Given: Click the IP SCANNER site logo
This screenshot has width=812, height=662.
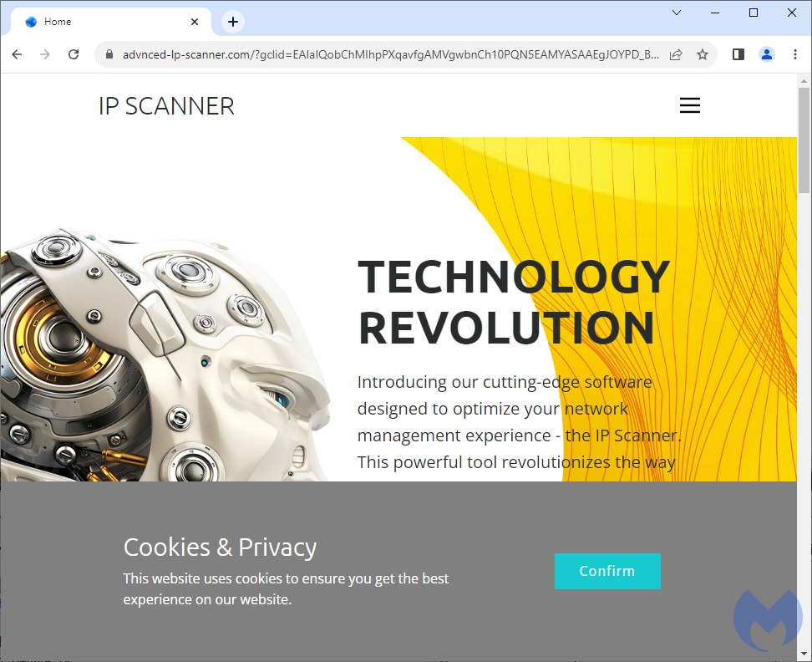Looking at the screenshot, I should pos(166,106).
